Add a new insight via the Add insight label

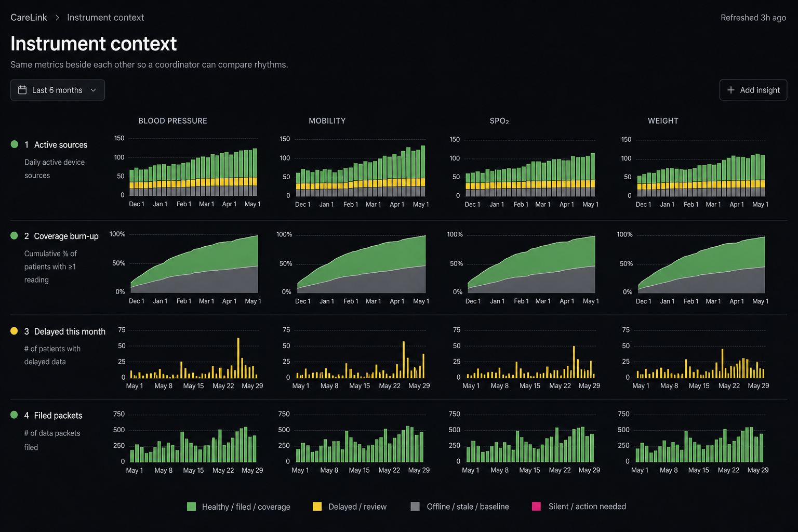pyautogui.click(x=760, y=90)
